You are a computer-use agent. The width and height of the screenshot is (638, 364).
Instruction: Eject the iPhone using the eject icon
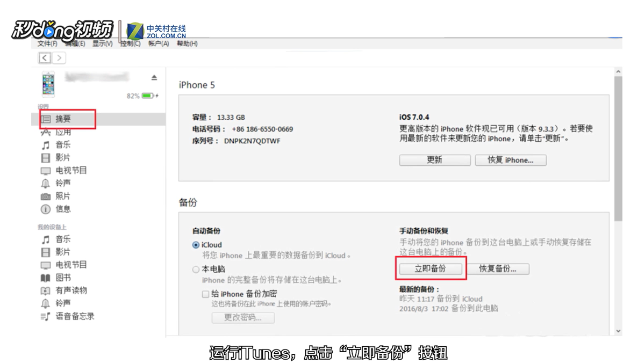tap(154, 78)
